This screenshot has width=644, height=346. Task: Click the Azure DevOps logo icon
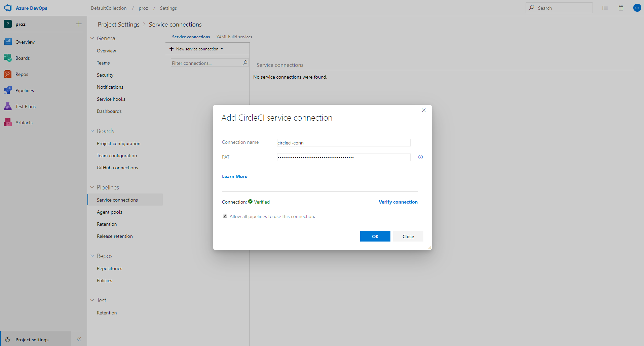coord(8,8)
